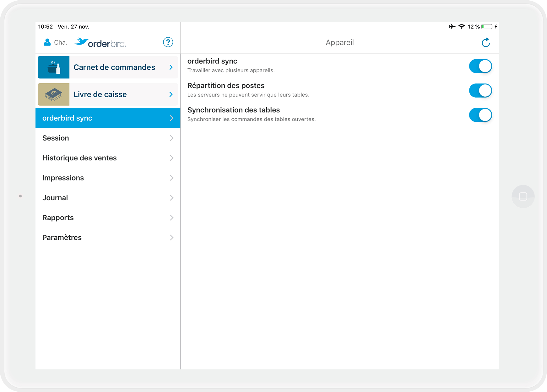Tap the refresh icon in Appareil header
Image resolution: width=547 pixels, height=392 pixels.
(x=486, y=42)
